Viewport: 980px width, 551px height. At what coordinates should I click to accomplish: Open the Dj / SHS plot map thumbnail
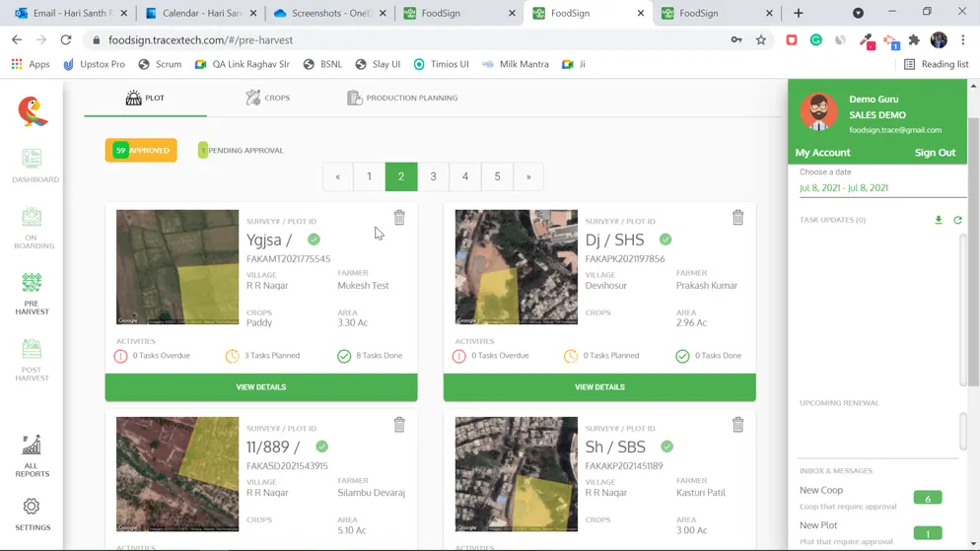[517, 267]
